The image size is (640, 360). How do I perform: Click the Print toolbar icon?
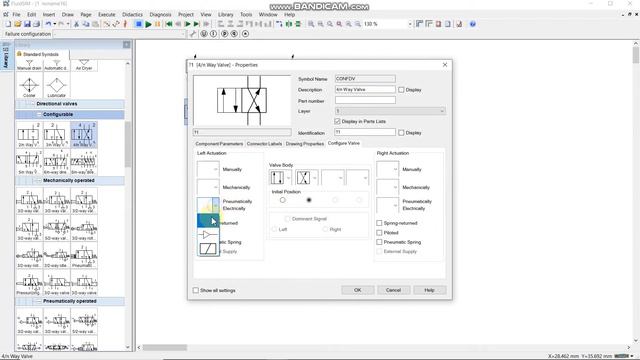[x=36, y=24]
